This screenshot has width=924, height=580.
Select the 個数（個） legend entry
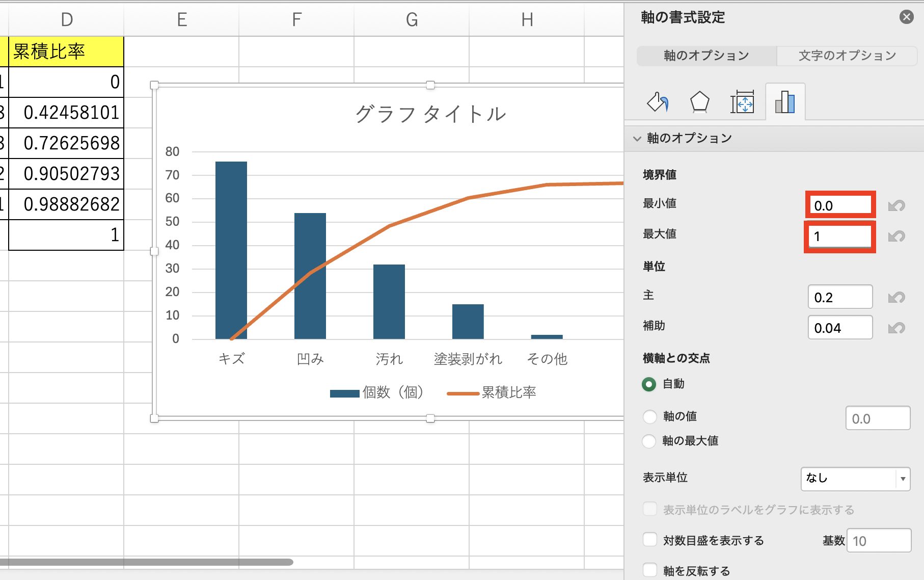click(x=377, y=392)
